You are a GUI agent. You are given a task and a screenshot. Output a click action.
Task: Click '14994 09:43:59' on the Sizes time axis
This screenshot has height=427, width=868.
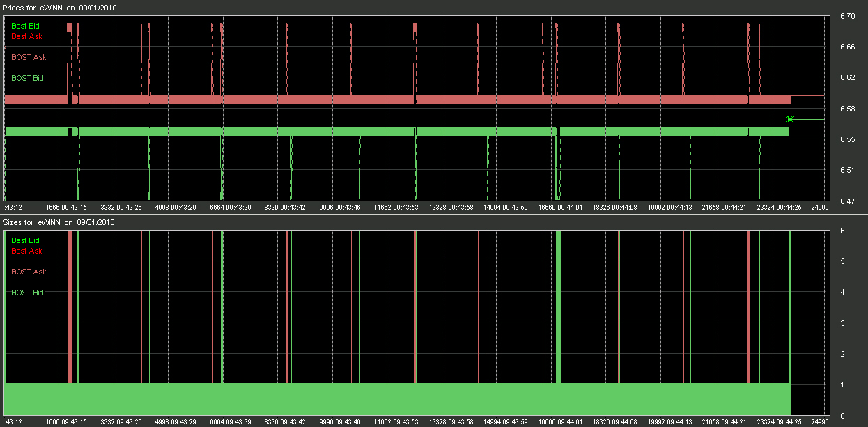coord(506,422)
